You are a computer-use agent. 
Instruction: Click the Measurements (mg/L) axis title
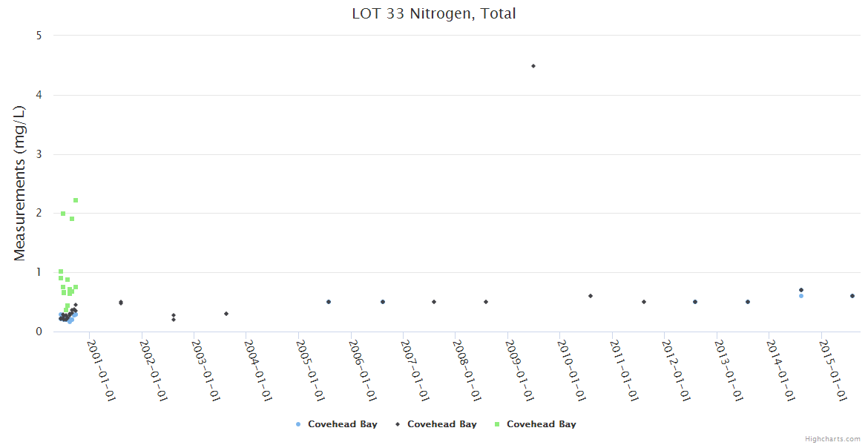pyautogui.click(x=20, y=183)
